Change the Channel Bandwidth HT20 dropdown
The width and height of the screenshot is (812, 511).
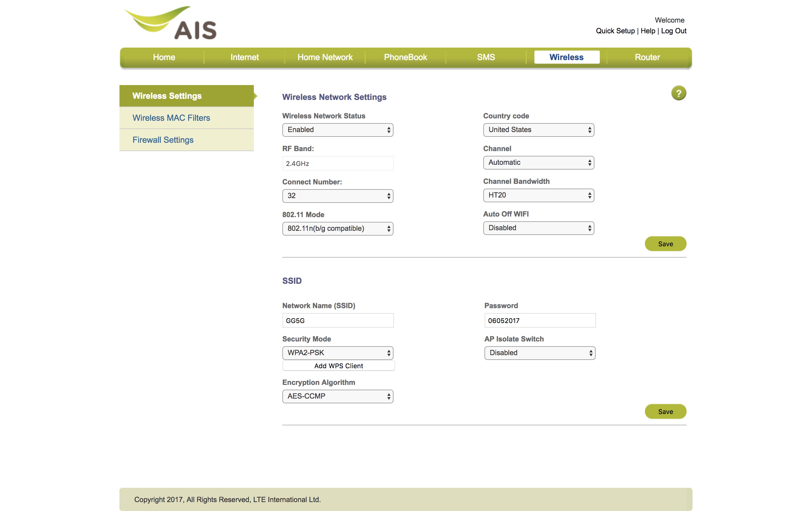(538, 195)
